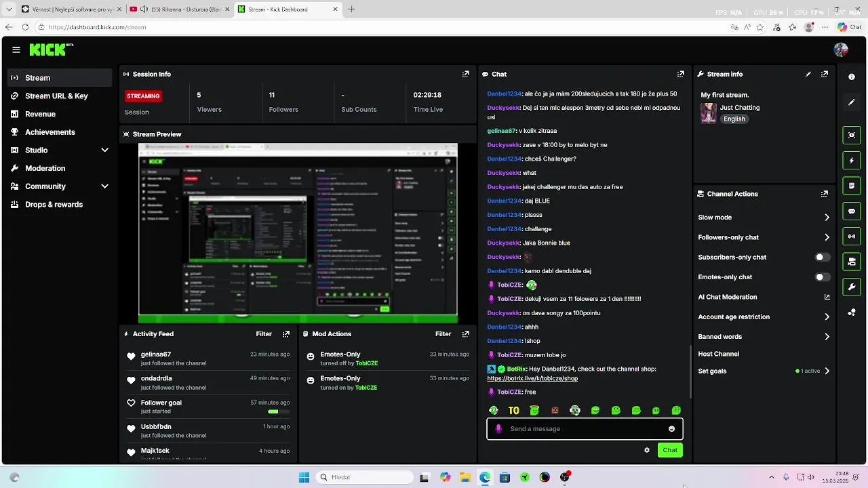Viewport: 868px width, 488px height.
Task: Expand the Studio sidebar section
Action: [x=104, y=150]
